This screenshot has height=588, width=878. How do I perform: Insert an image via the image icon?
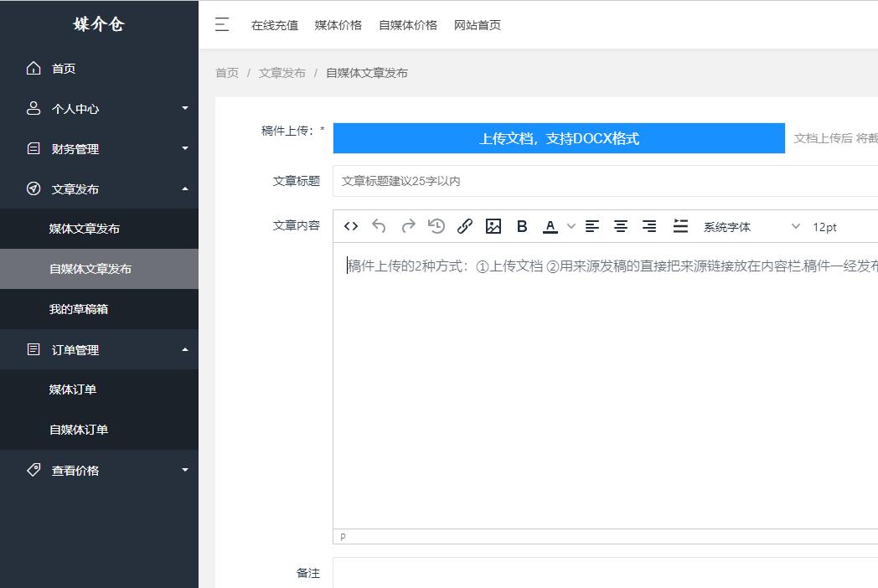pos(493,225)
